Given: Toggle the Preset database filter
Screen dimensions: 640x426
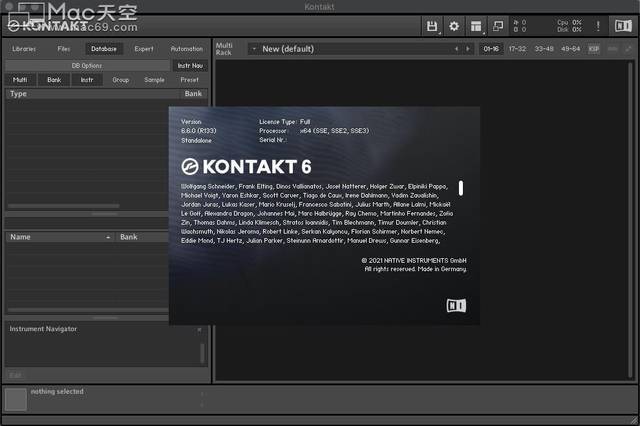Looking at the screenshot, I should [189, 80].
